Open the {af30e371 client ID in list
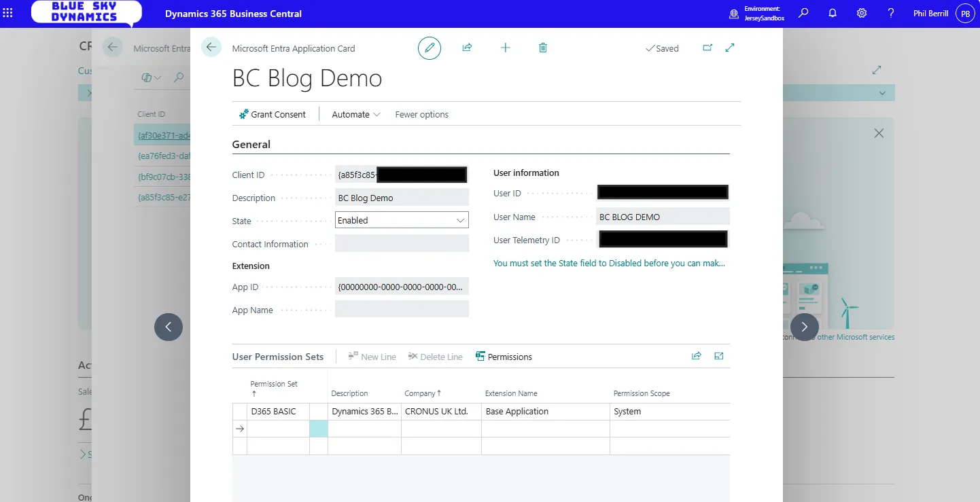 (x=164, y=136)
